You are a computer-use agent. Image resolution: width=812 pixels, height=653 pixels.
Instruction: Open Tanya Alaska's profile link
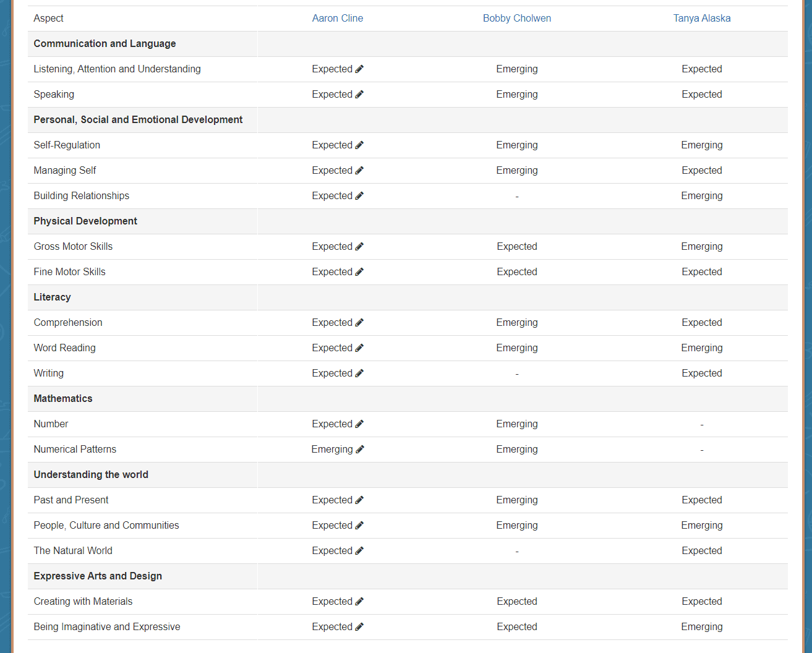coord(702,19)
